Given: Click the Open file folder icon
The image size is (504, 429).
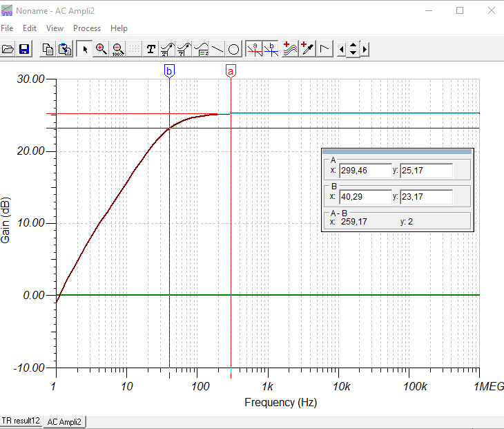Looking at the screenshot, I should point(8,49).
